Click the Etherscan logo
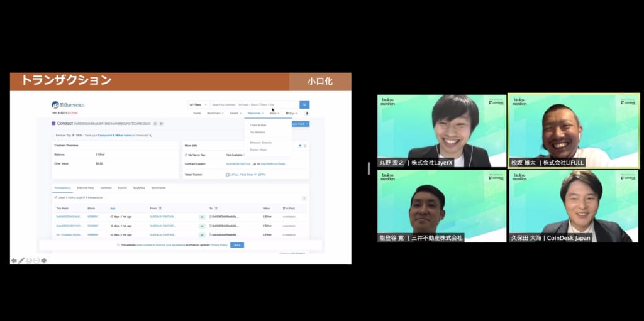Screen dimensions: 644x321 pyautogui.click(x=68, y=105)
